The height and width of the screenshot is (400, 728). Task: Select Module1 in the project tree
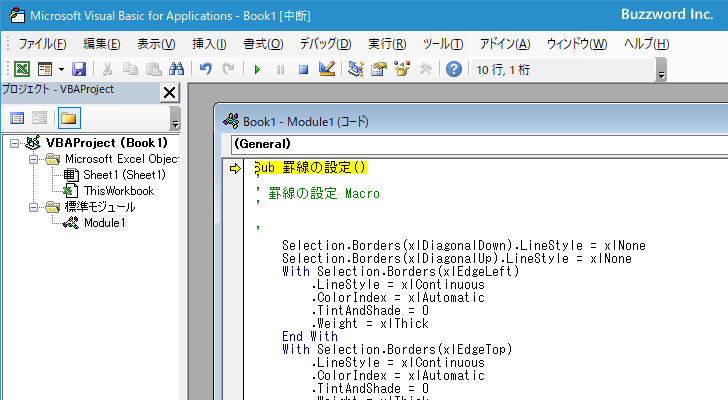104,223
